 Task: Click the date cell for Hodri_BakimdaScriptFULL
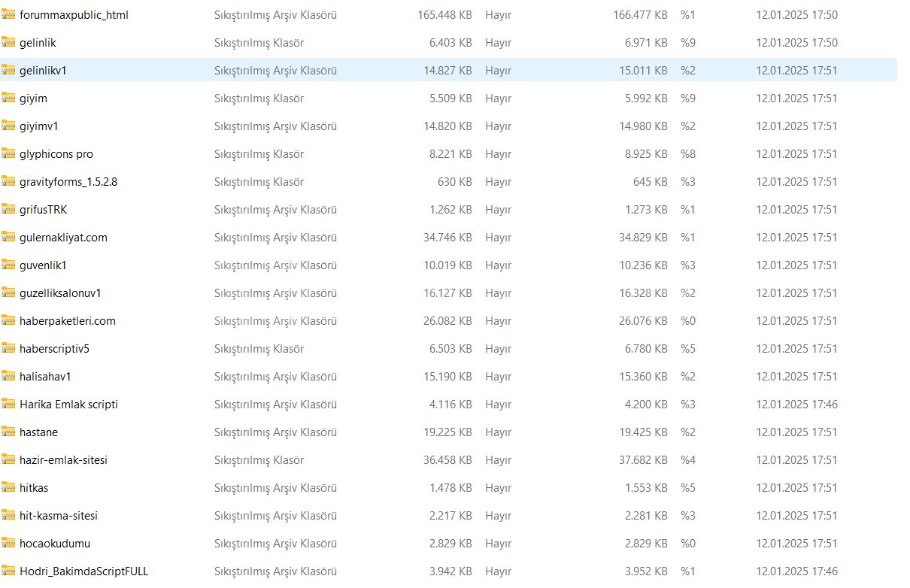point(796,571)
